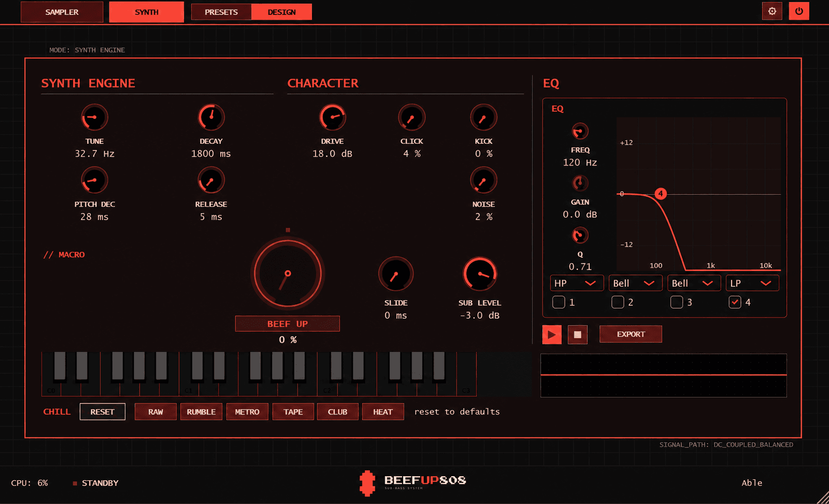Click the BEEF UP label button
829x504 pixels.
point(287,324)
